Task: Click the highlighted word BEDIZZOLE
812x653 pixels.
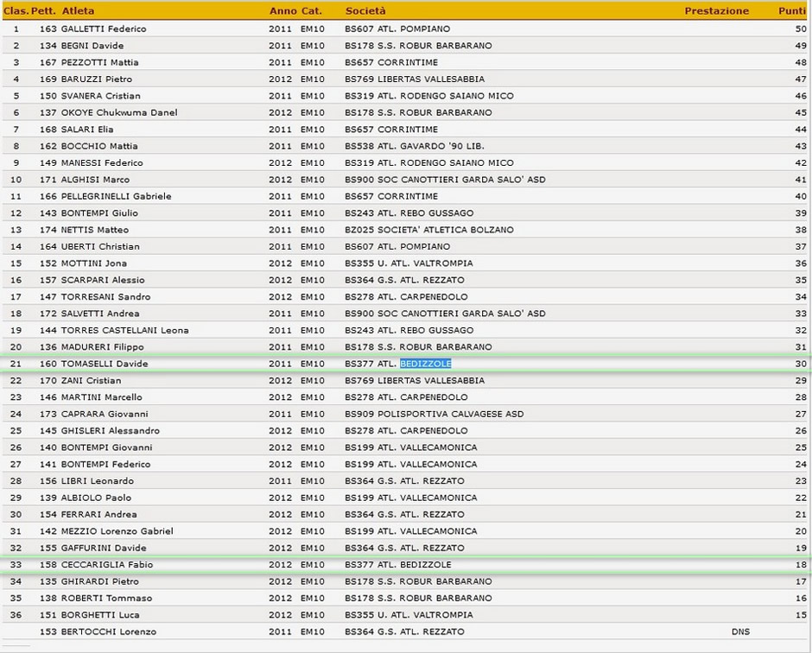Action: [426, 364]
